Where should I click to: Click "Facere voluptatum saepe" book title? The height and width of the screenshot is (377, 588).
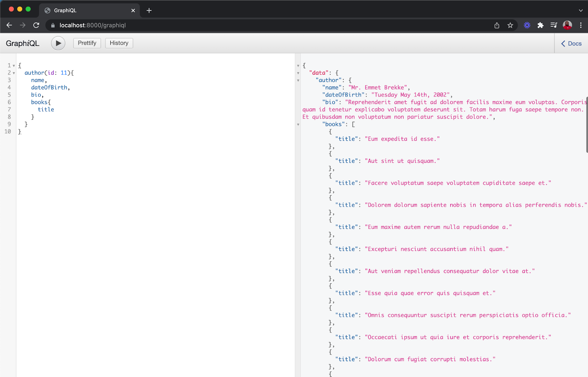pyautogui.click(x=458, y=183)
